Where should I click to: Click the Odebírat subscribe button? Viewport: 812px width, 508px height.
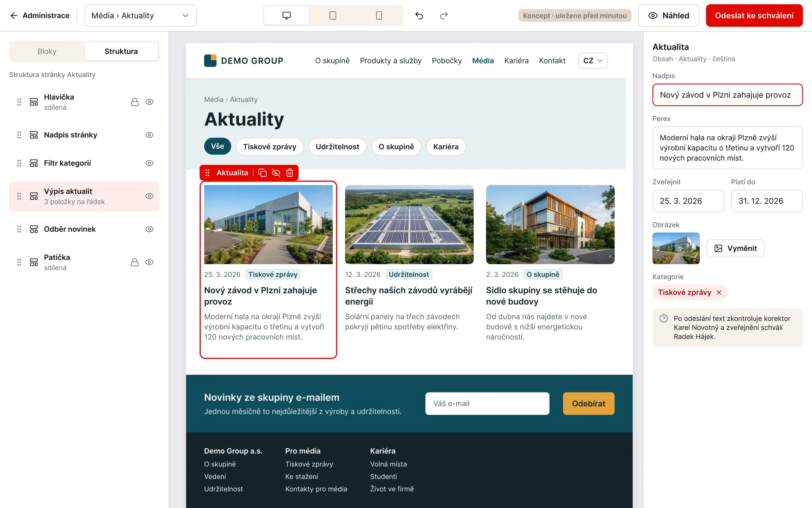coord(588,403)
